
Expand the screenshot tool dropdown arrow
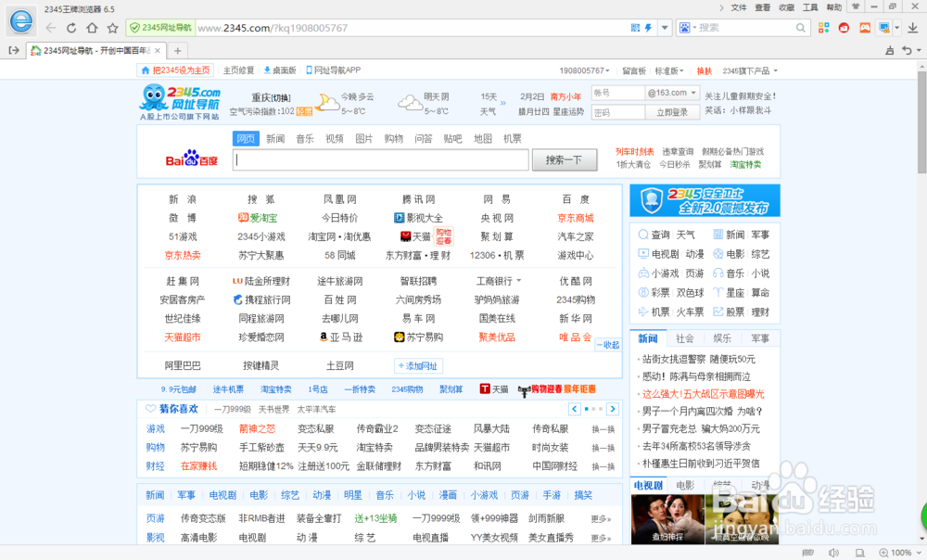point(896,28)
